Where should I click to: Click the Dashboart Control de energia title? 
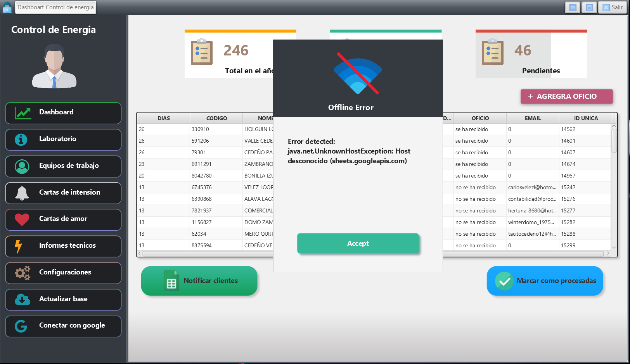pyautogui.click(x=55, y=7)
